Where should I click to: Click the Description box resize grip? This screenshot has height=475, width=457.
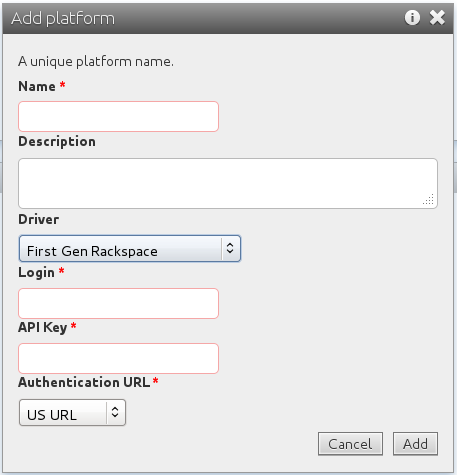[429, 199]
